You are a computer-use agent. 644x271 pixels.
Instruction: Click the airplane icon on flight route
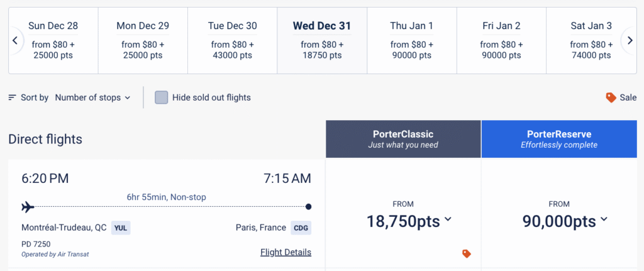pos(28,206)
